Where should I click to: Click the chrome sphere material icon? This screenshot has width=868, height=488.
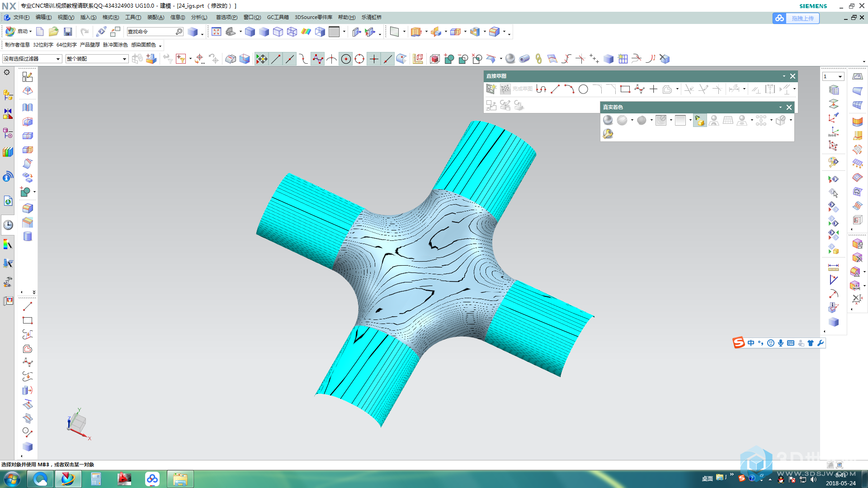608,120
